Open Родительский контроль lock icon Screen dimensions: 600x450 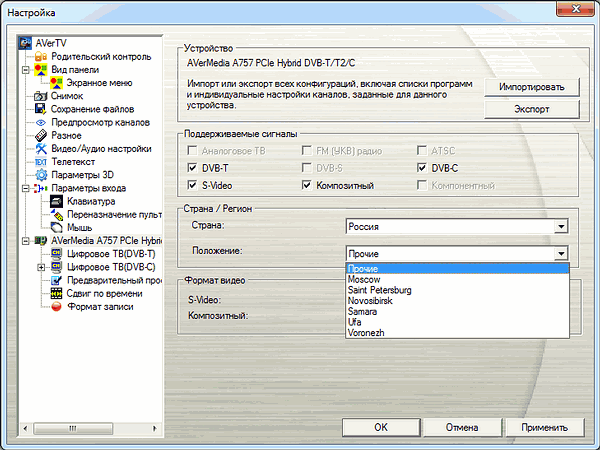click(41, 57)
